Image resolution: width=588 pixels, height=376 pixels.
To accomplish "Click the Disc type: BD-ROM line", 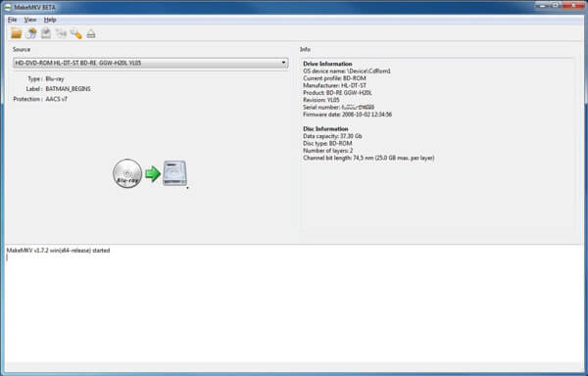I will click(x=327, y=143).
